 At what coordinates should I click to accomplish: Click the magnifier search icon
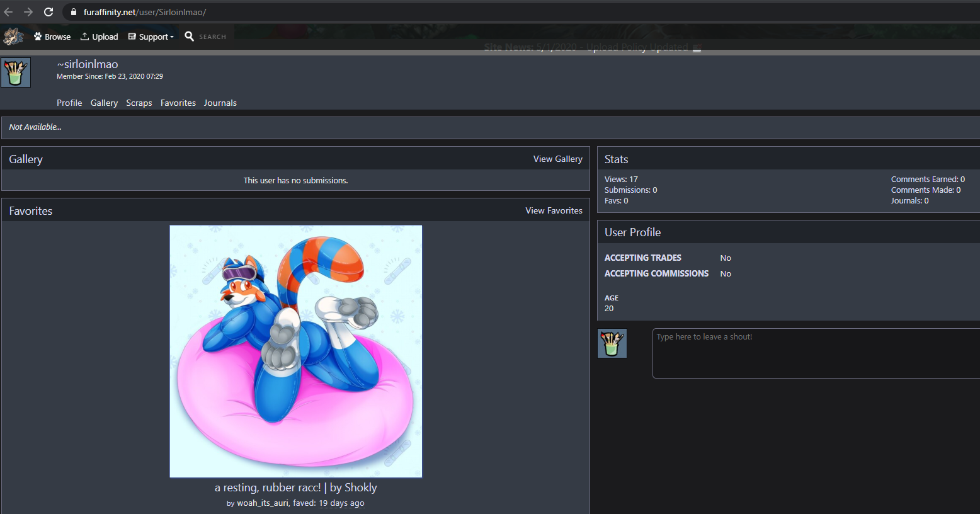pyautogui.click(x=189, y=37)
